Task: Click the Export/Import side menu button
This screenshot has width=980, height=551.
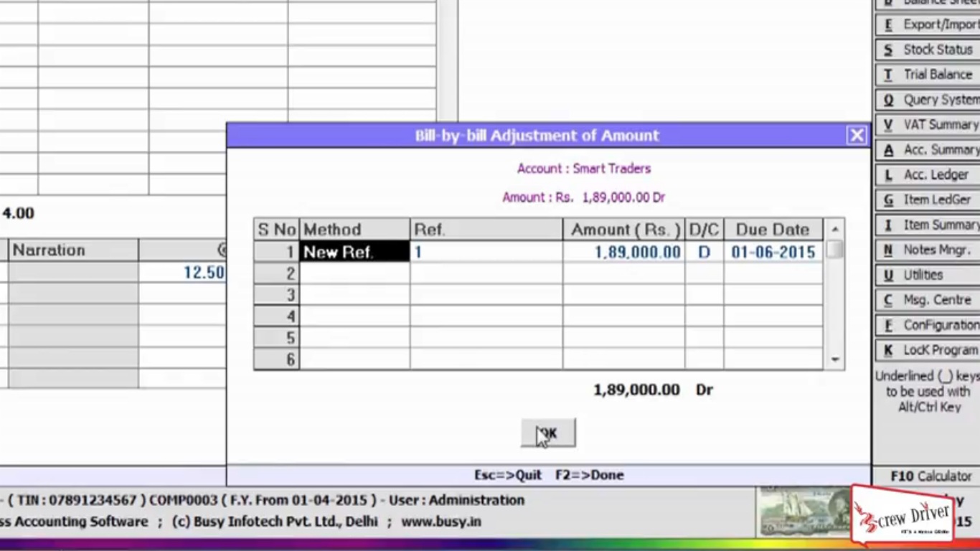Action: tap(928, 24)
